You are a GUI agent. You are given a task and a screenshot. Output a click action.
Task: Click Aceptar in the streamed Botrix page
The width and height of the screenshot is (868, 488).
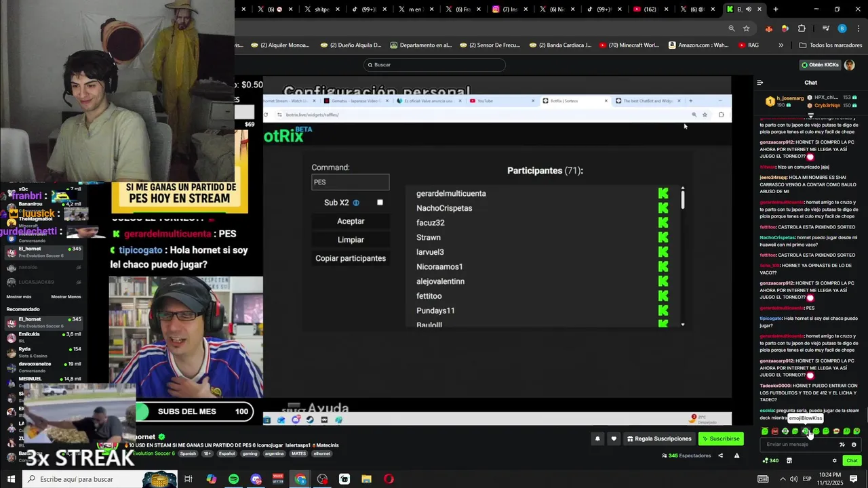[351, 221]
